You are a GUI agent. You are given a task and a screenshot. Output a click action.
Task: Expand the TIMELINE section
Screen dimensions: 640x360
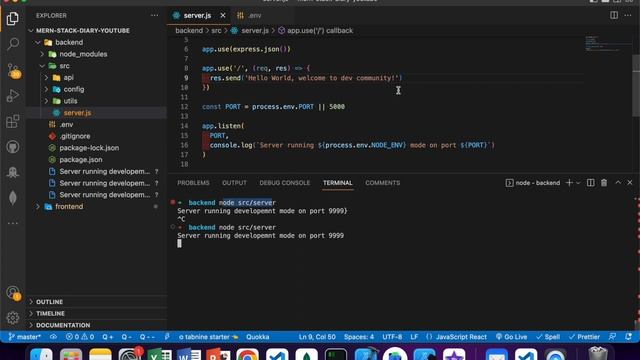click(50, 313)
